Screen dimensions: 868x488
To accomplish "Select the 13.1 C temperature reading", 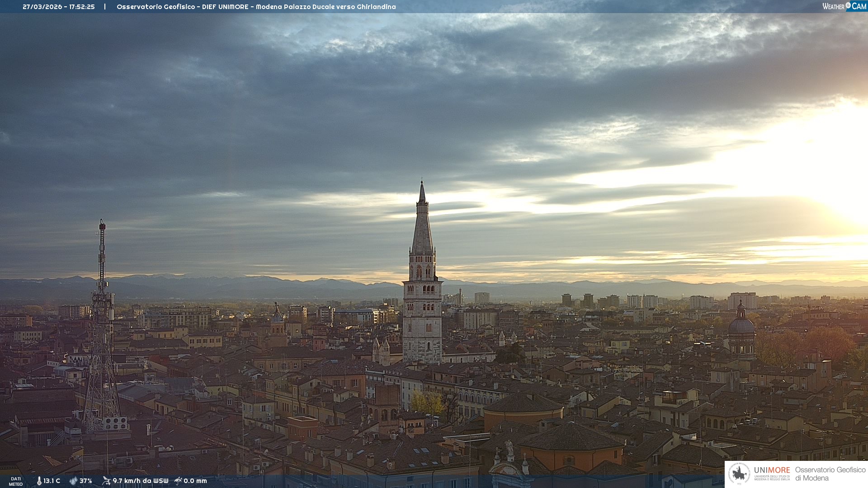I will [52, 481].
